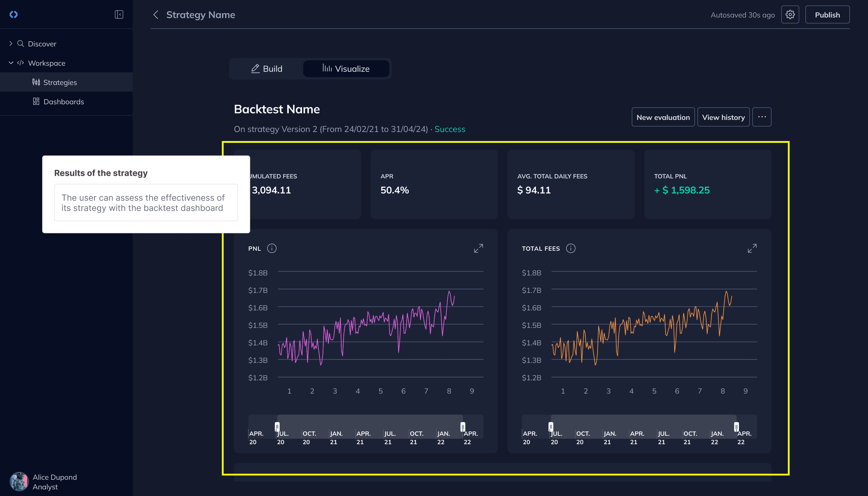Click the PNL info icon
The image size is (868, 496).
tap(272, 248)
